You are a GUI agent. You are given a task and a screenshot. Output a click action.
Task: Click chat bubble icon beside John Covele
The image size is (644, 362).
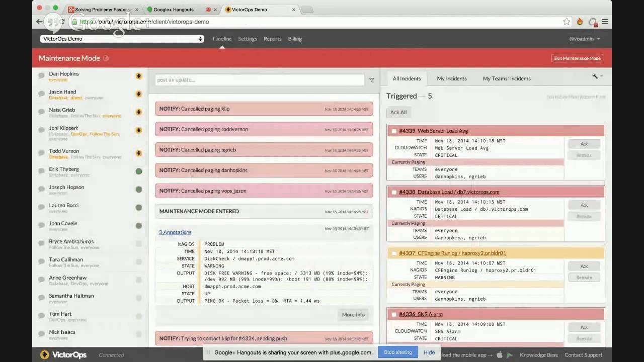click(42, 225)
